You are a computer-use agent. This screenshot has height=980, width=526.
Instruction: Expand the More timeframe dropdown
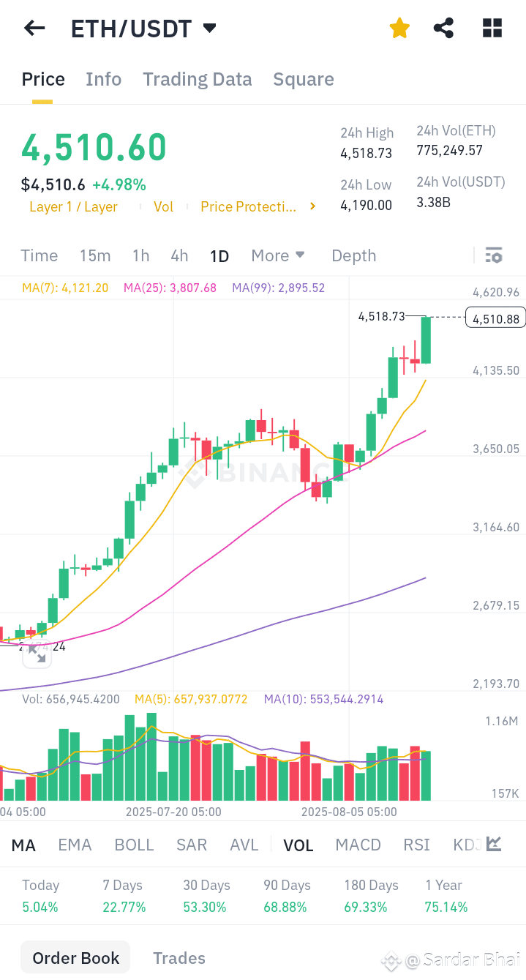278,255
